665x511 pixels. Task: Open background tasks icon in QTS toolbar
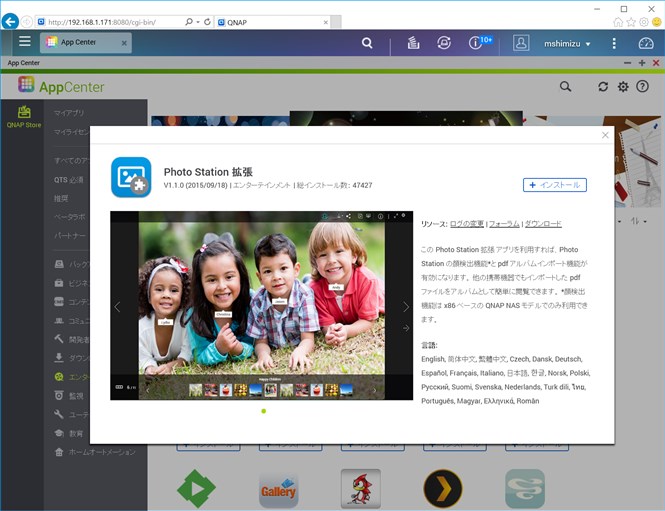pos(413,43)
